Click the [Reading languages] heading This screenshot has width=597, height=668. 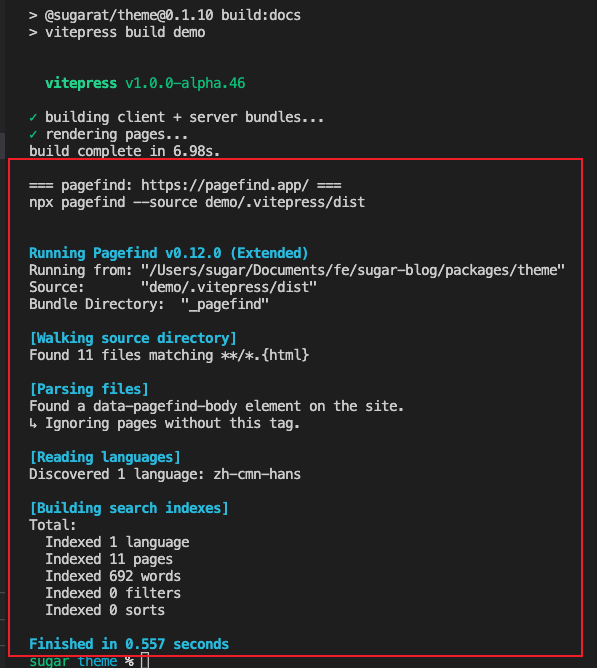point(105,457)
